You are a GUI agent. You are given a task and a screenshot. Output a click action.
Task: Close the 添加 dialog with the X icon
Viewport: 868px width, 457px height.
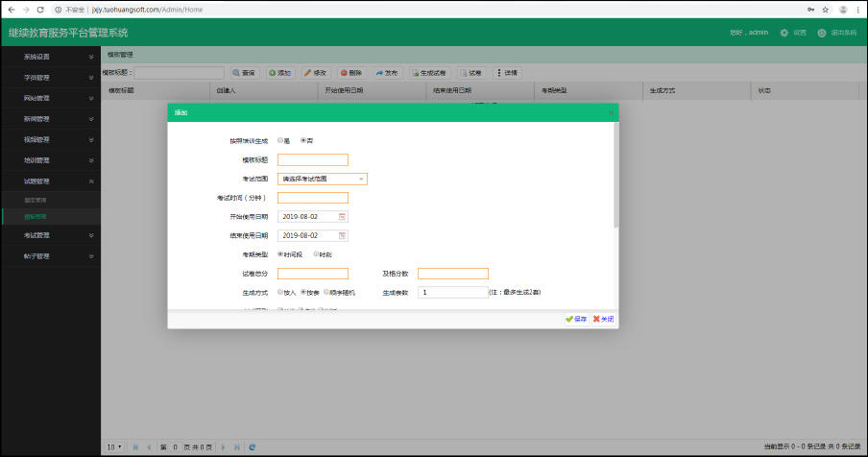pyautogui.click(x=610, y=112)
